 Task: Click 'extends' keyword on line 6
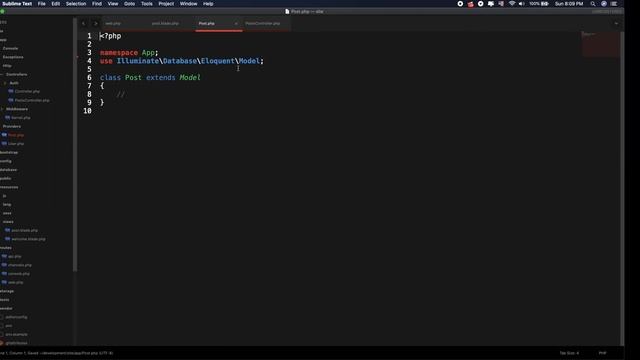click(x=160, y=78)
